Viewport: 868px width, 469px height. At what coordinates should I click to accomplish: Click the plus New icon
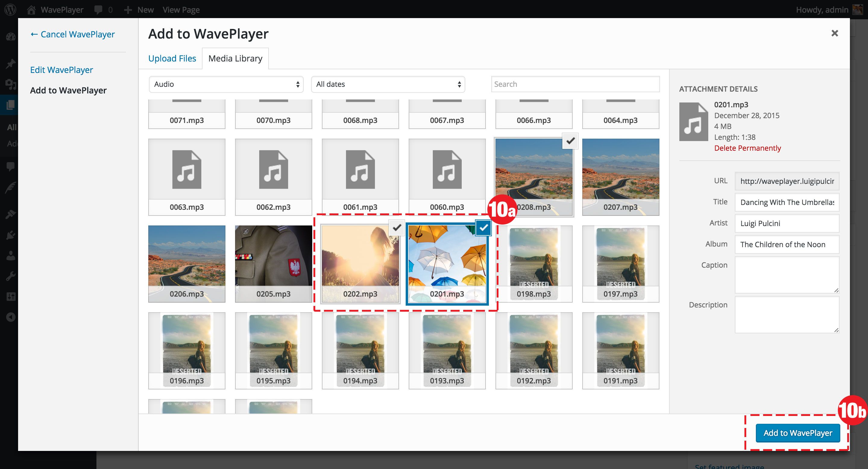pyautogui.click(x=128, y=10)
